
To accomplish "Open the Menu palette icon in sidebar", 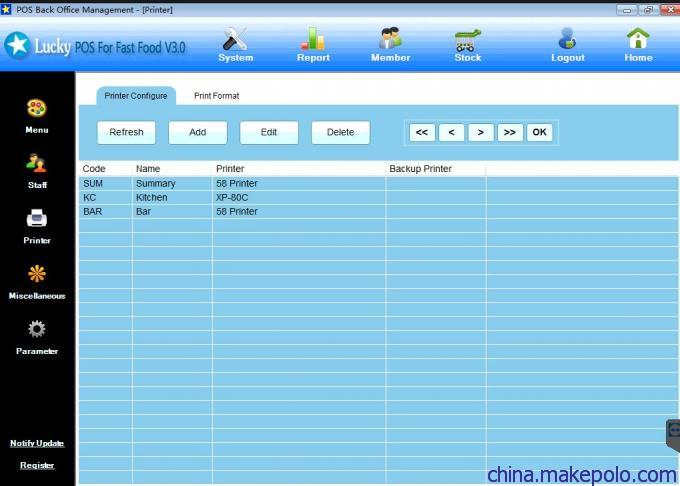I will (x=36, y=108).
